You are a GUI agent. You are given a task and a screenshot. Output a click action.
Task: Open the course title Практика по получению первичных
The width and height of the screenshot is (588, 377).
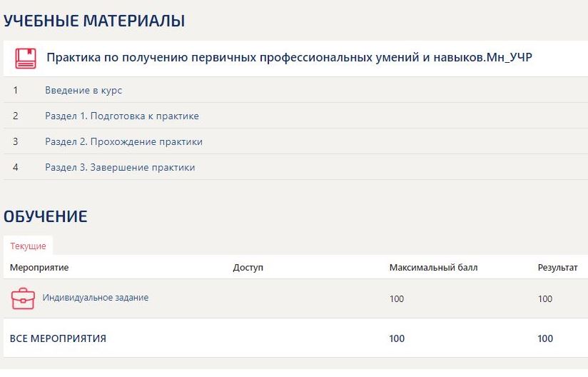[x=289, y=58]
